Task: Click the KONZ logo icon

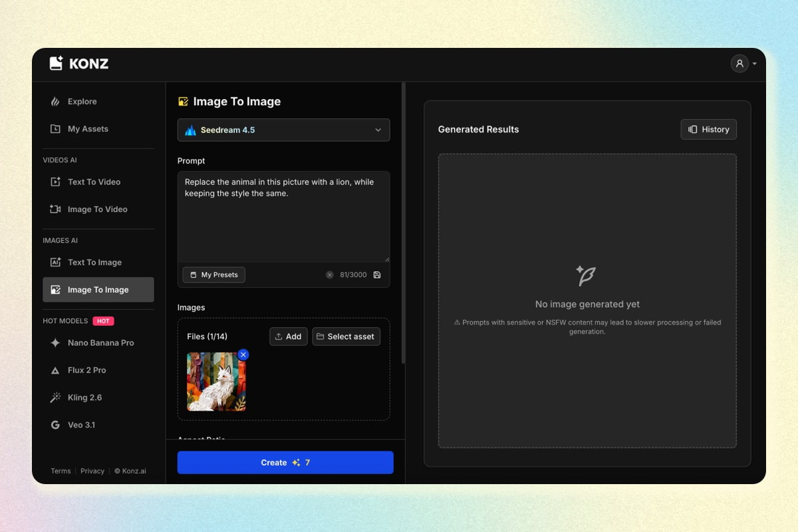Action: click(56, 63)
